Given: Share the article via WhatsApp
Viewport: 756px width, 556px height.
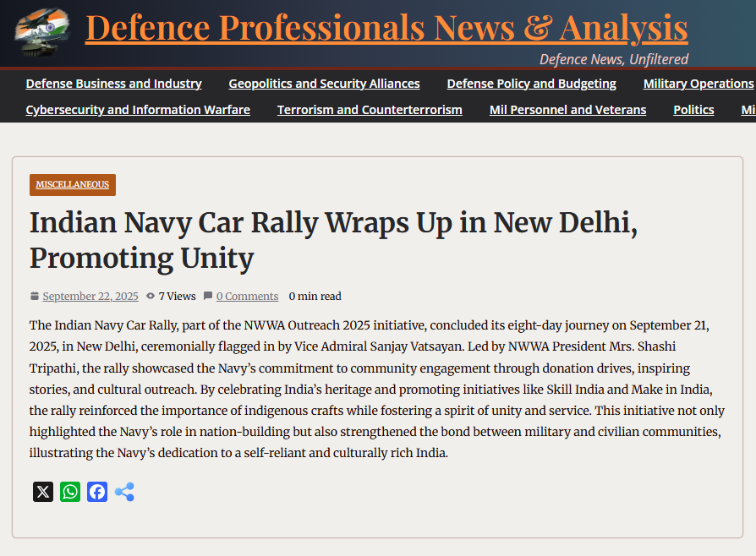Looking at the screenshot, I should (x=70, y=492).
